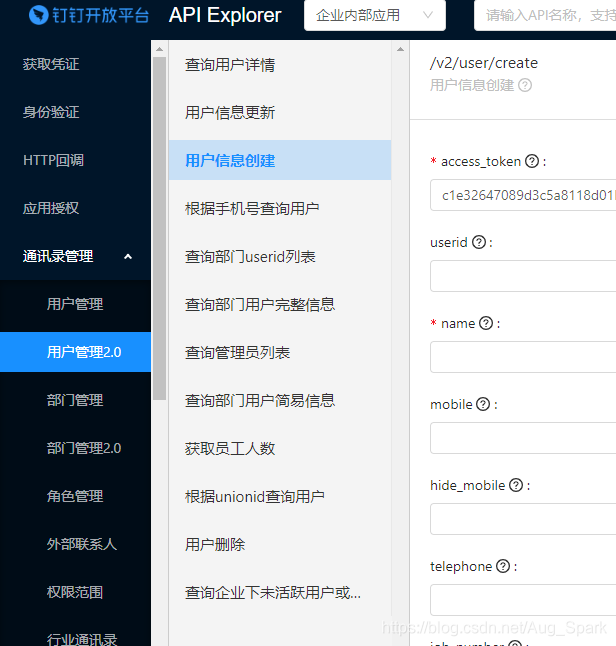Open help icon beside 用户信息创建 subtitle
The image size is (616, 646).
pos(525,85)
